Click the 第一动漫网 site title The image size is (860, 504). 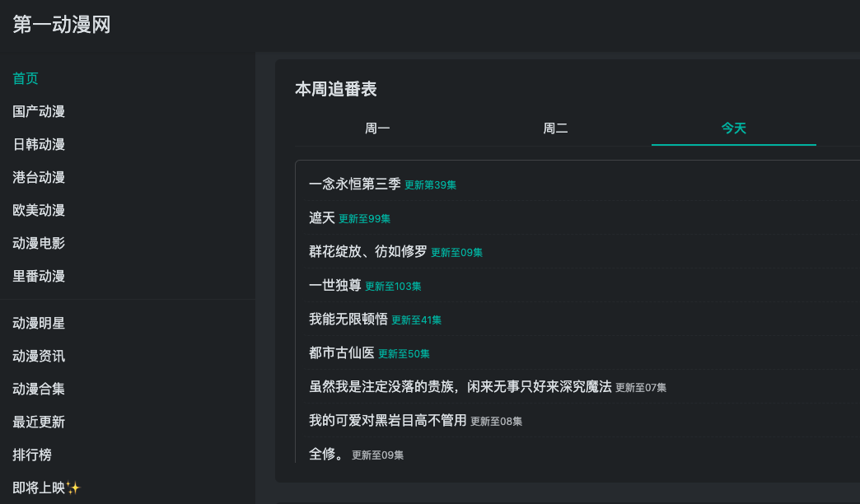point(62,25)
